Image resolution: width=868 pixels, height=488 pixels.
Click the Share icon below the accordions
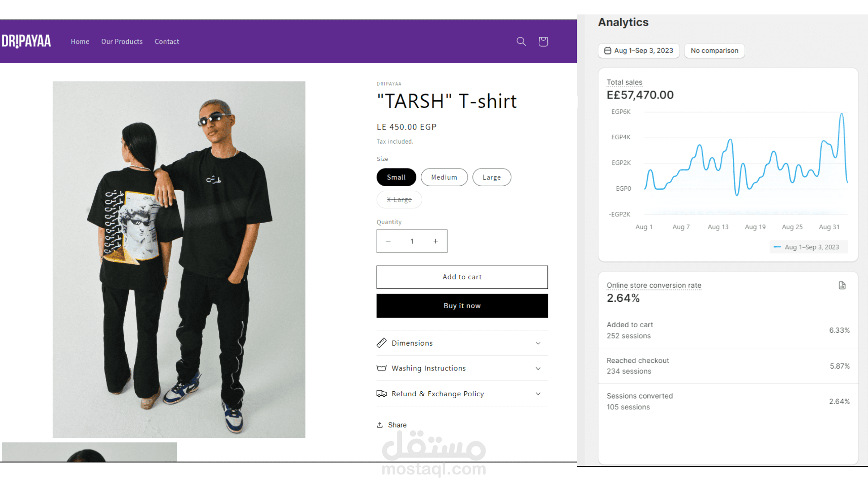[x=381, y=425]
